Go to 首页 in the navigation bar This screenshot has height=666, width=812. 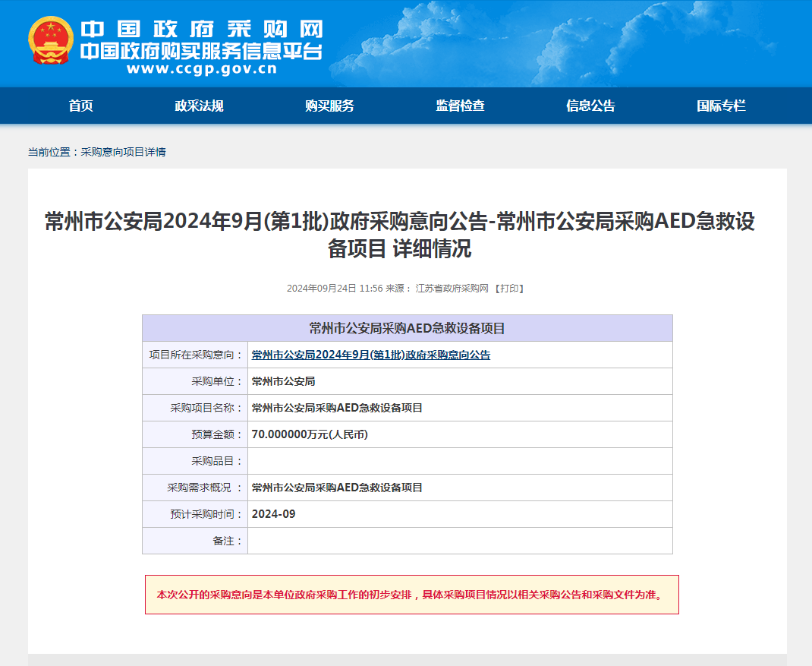point(80,106)
